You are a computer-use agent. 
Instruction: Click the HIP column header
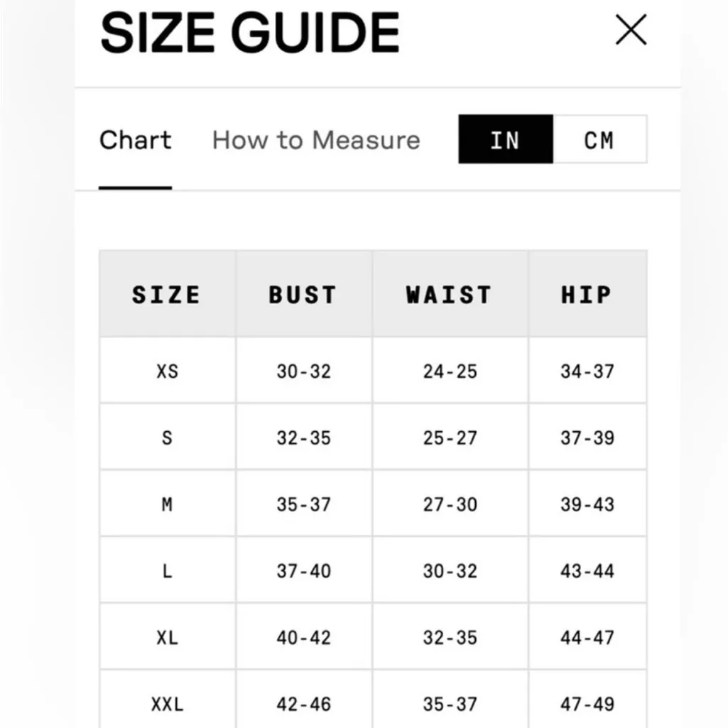[587, 295]
